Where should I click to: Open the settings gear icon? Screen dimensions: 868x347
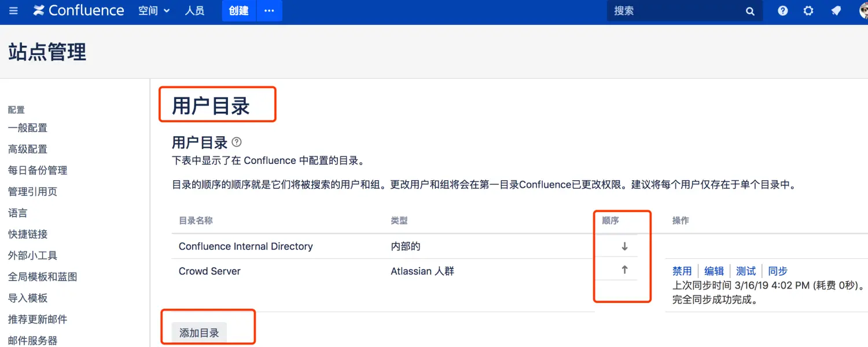click(808, 11)
